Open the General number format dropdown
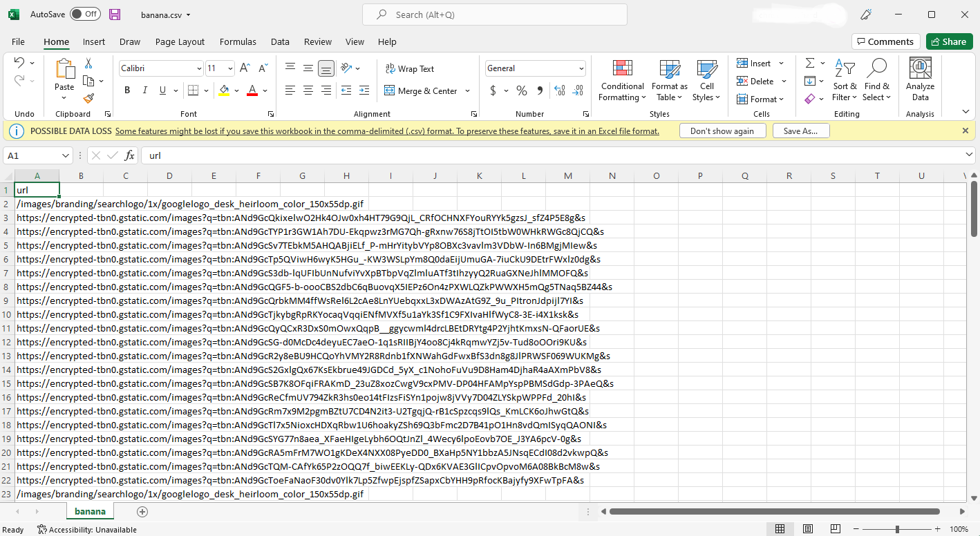980x536 pixels. (x=581, y=68)
